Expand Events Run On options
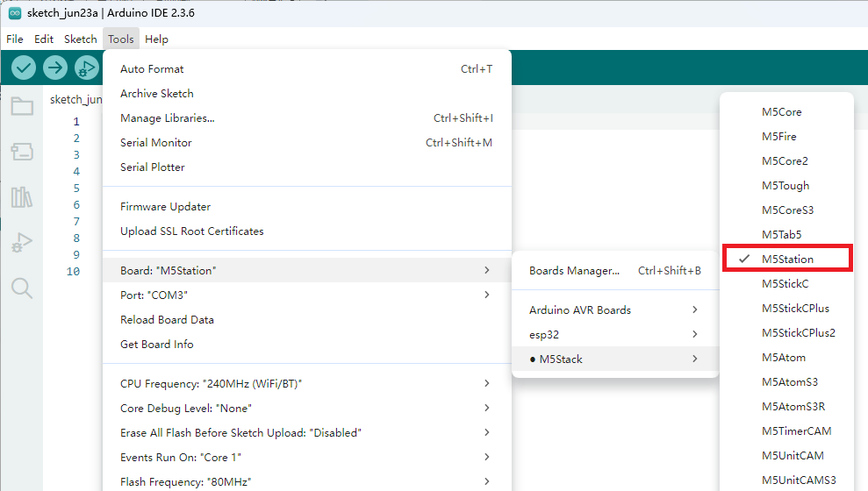This screenshot has width=868, height=491. pos(306,458)
